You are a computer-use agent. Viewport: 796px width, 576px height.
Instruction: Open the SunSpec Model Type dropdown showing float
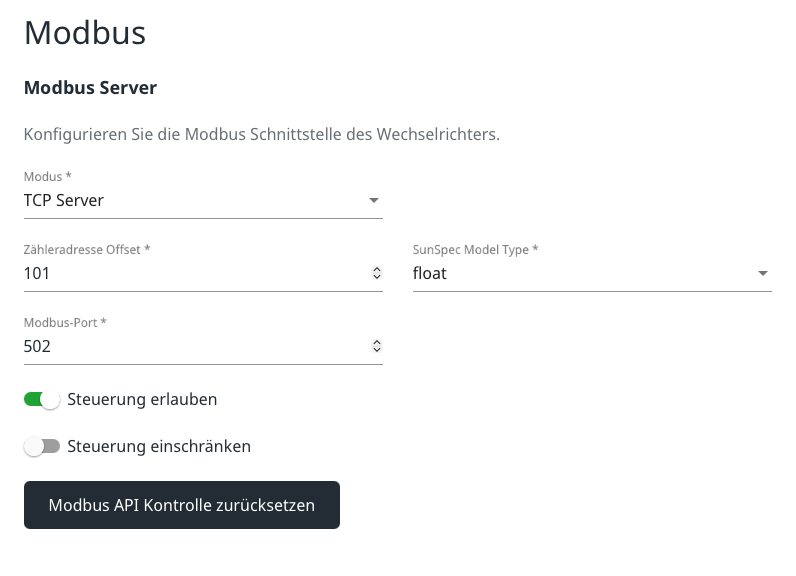click(x=580, y=274)
